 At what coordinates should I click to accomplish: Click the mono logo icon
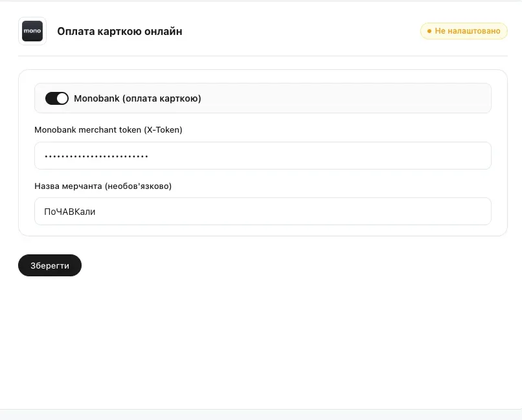click(x=32, y=31)
